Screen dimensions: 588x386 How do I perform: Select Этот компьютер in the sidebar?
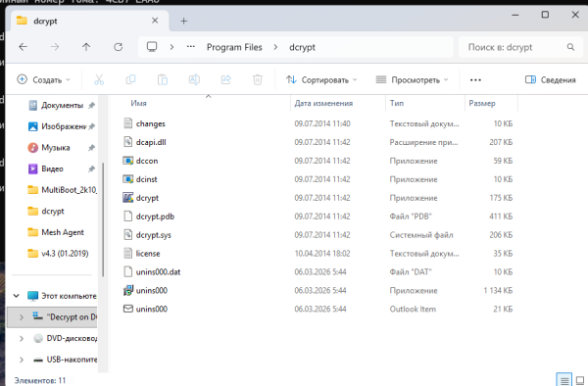click(62, 296)
